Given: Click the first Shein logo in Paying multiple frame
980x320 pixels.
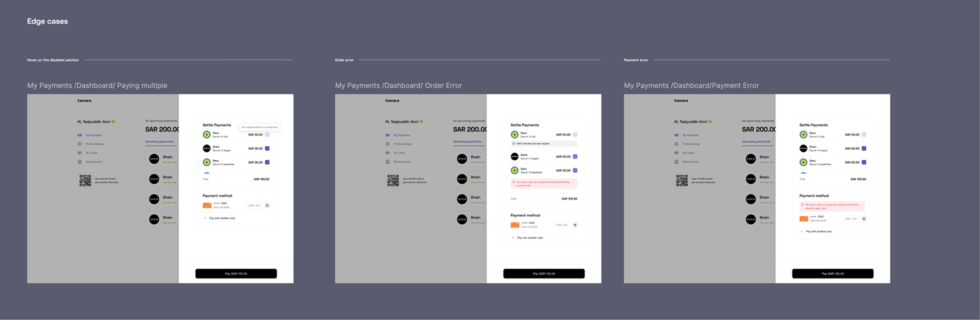Looking at the screenshot, I should [154, 159].
